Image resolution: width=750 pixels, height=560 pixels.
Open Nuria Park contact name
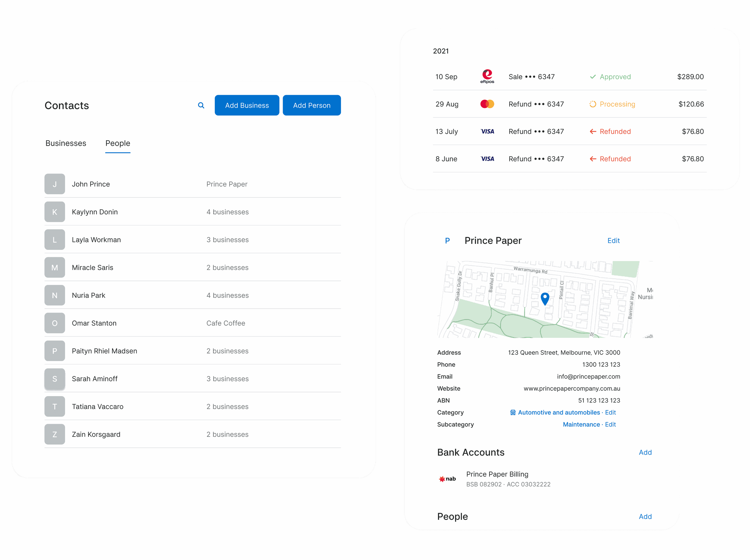[x=88, y=295]
